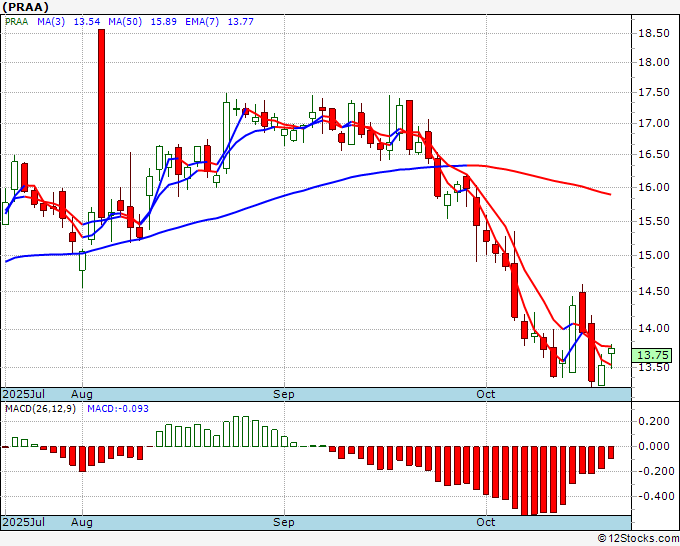Click the 0.200 MACD axis label
The width and height of the screenshot is (680, 546).
pyautogui.click(x=654, y=421)
